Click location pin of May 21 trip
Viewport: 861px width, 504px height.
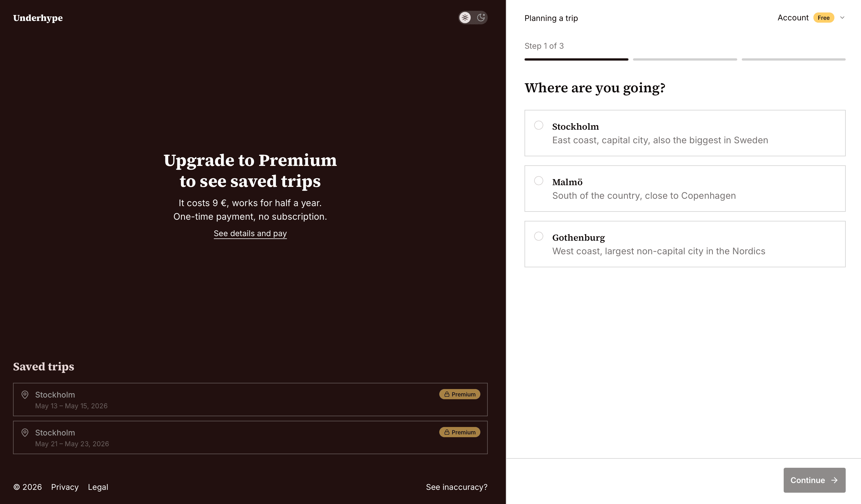(x=25, y=433)
